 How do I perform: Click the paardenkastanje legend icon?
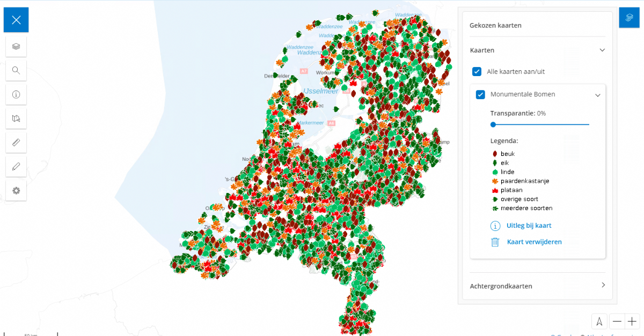tap(494, 181)
